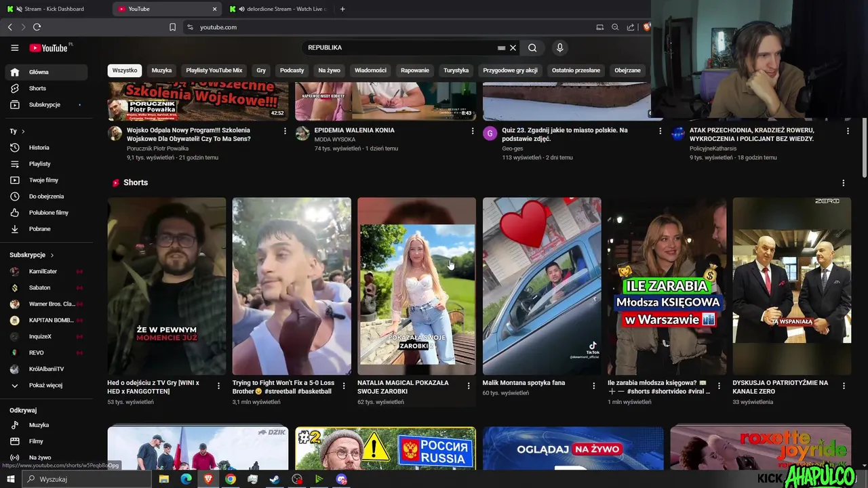868x488 pixels.
Task: Open the REVO channel subscription
Action: (x=46, y=352)
